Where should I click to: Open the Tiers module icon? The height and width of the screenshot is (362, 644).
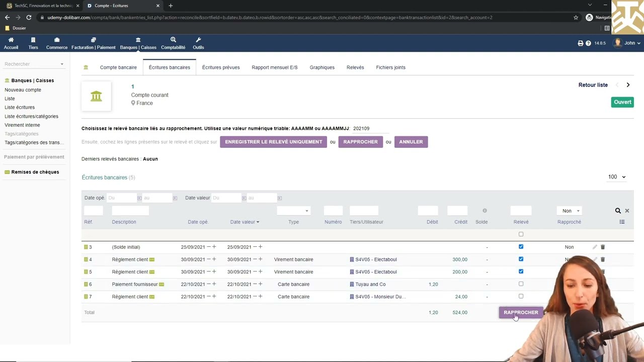[33, 40]
